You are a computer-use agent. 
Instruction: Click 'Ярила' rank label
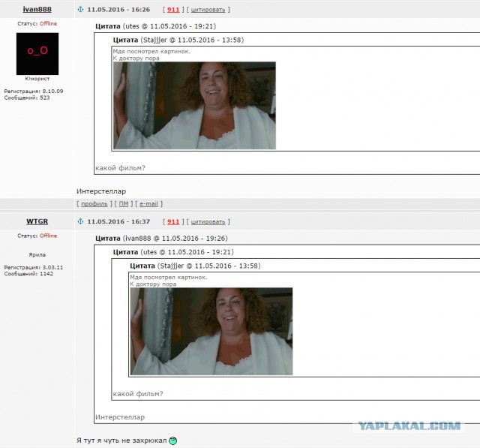pos(37,255)
